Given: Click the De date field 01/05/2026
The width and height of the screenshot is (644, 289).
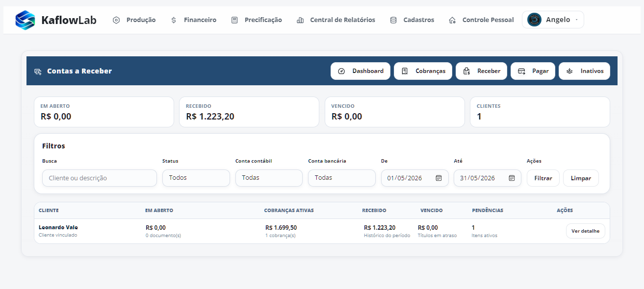Looking at the screenshot, I should [x=415, y=178].
